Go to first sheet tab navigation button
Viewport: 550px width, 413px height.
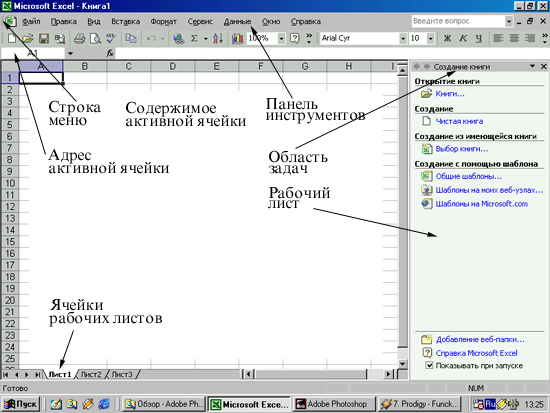(6, 374)
